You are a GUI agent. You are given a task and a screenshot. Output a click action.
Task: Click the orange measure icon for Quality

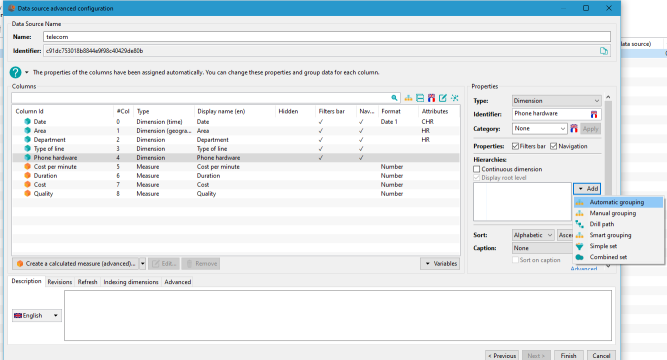28,193
